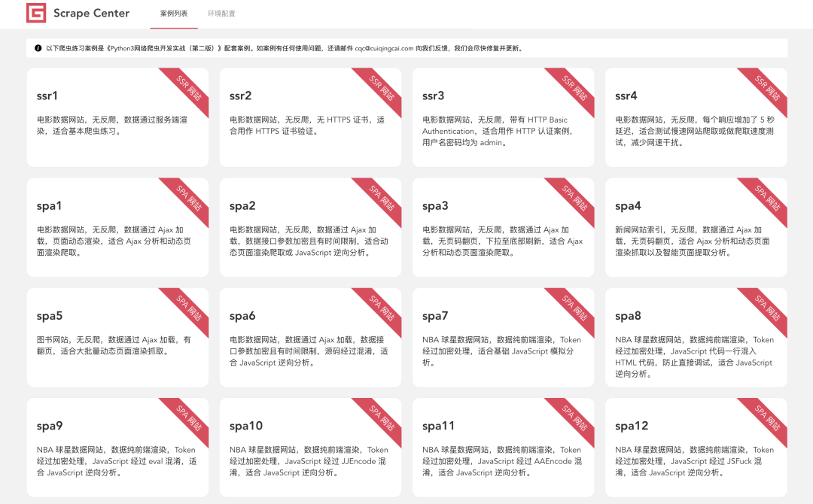
Task: Open the spa7 NBA player data case
Action: click(503, 339)
